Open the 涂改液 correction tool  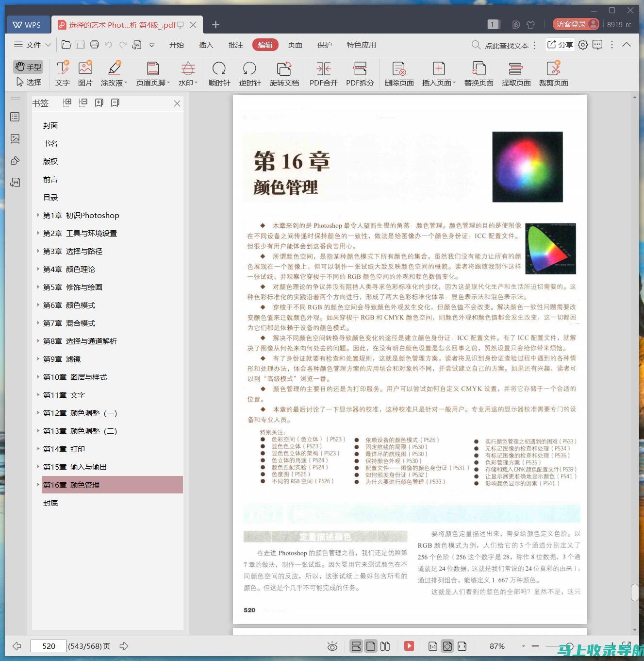click(114, 74)
